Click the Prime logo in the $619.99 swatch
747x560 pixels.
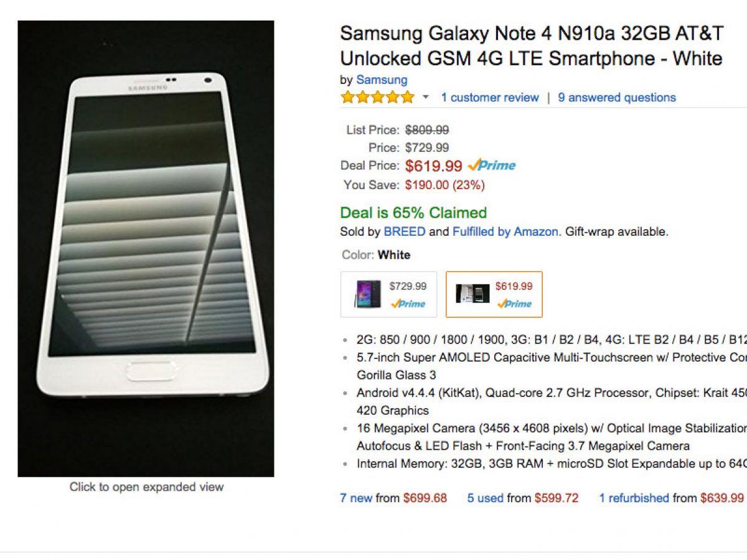point(514,304)
